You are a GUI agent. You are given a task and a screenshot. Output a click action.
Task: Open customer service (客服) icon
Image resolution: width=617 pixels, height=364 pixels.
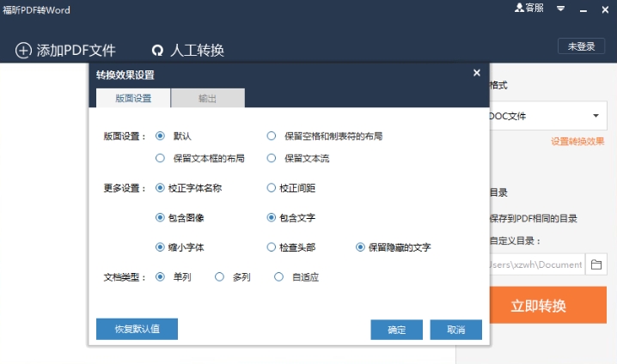tap(519, 8)
